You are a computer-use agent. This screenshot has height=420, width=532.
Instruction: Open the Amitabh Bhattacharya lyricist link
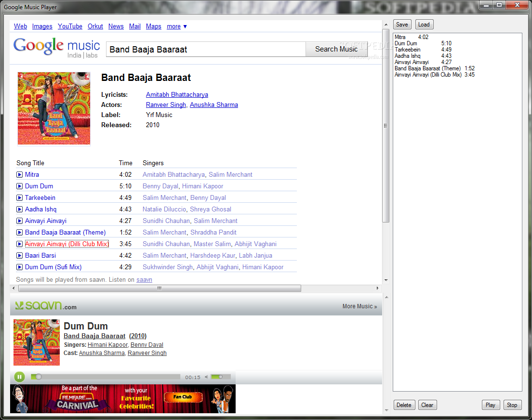pyautogui.click(x=177, y=95)
